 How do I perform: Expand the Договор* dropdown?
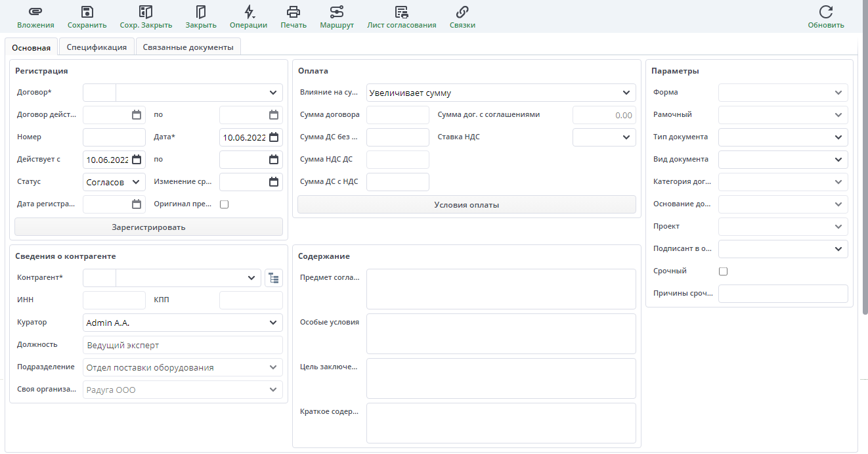(x=273, y=93)
